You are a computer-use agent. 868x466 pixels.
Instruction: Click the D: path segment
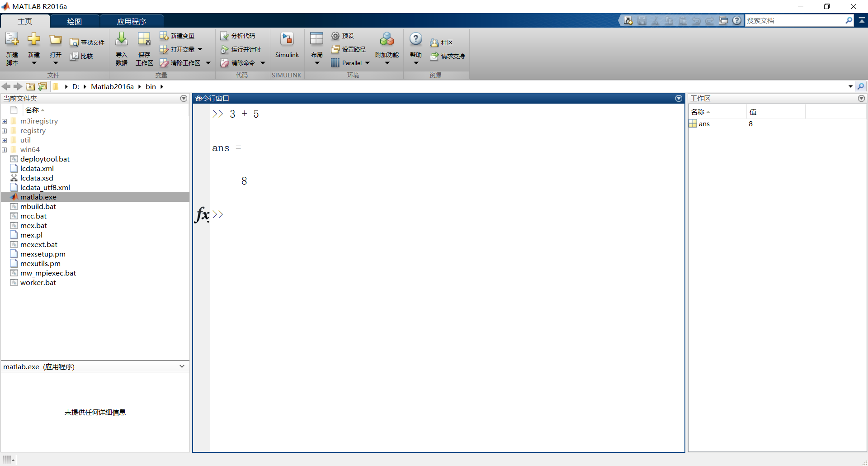pos(75,86)
